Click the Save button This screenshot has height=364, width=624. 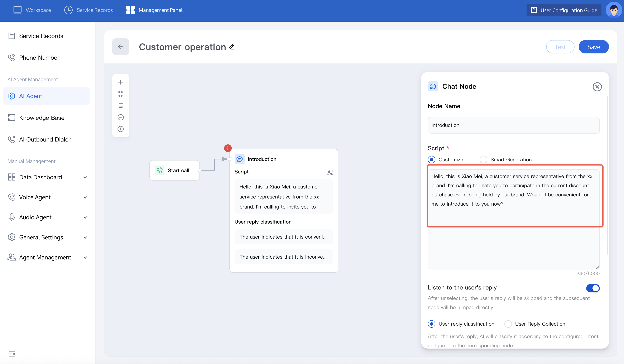coord(593,47)
